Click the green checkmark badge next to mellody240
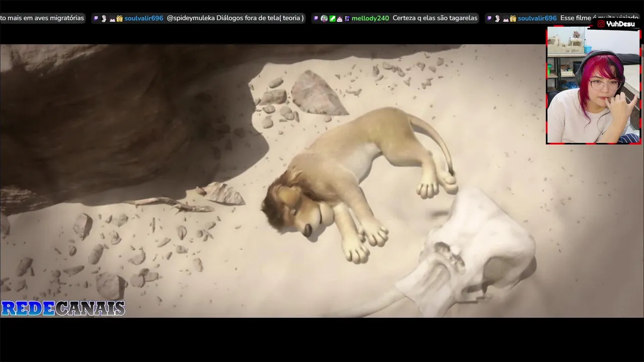The width and height of the screenshot is (644, 362). 332,19
